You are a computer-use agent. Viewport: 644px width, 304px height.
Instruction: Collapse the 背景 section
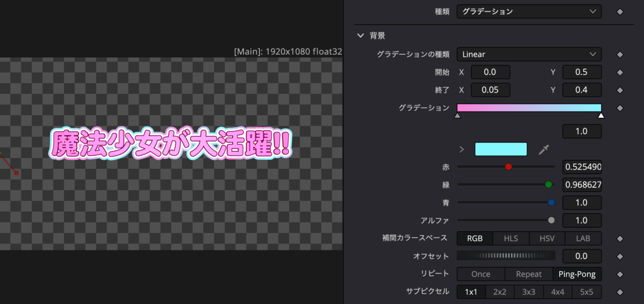pos(361,36)
